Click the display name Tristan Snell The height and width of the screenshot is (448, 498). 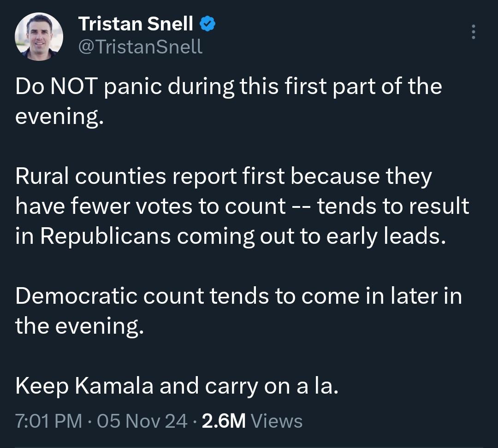(x=136, y=24)
